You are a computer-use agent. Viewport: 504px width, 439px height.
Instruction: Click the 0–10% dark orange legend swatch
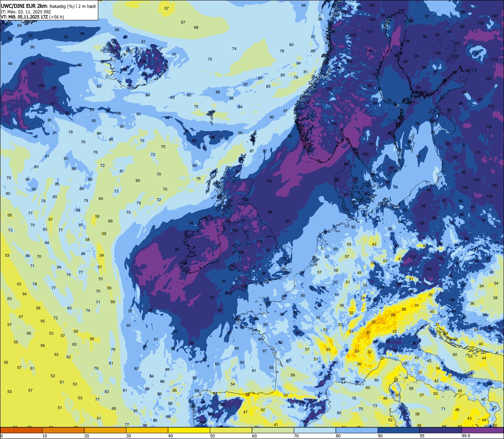[x=21, y=430]
